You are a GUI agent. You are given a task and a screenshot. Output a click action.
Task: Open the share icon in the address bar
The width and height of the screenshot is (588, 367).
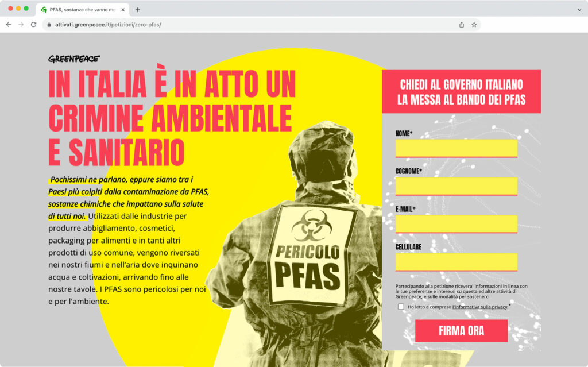point(462,25)
